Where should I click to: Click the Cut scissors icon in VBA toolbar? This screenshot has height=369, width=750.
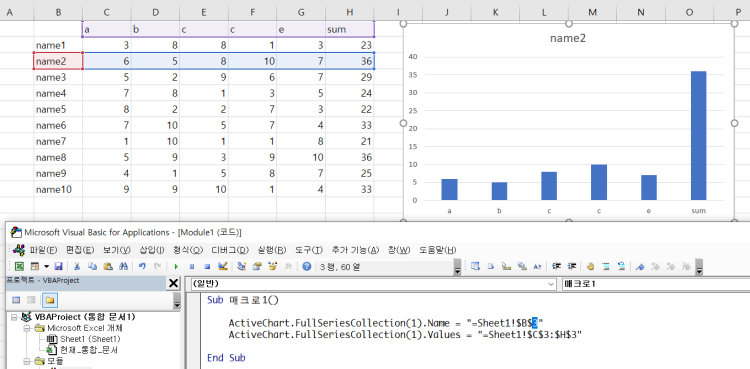(x=77, y=266)
